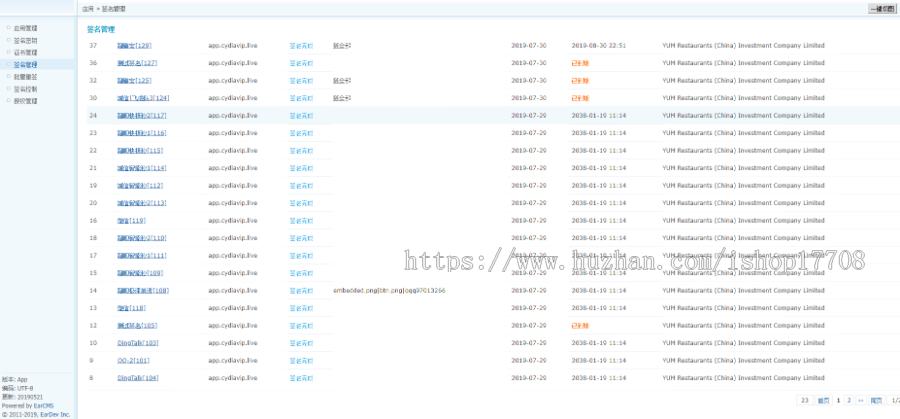Click YUM Restaurants company cell in row 37

(x=743, y=45)
